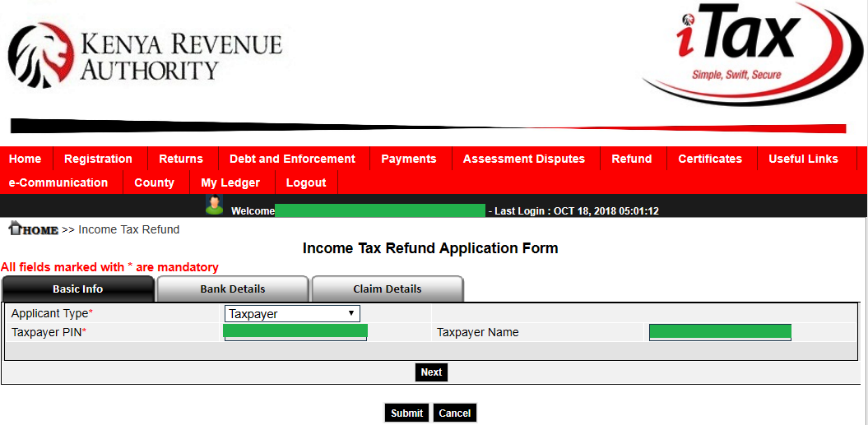Open the Assessment Disputes menu
The height and width of the screenshot is (425, 868).
coord(524,159)
